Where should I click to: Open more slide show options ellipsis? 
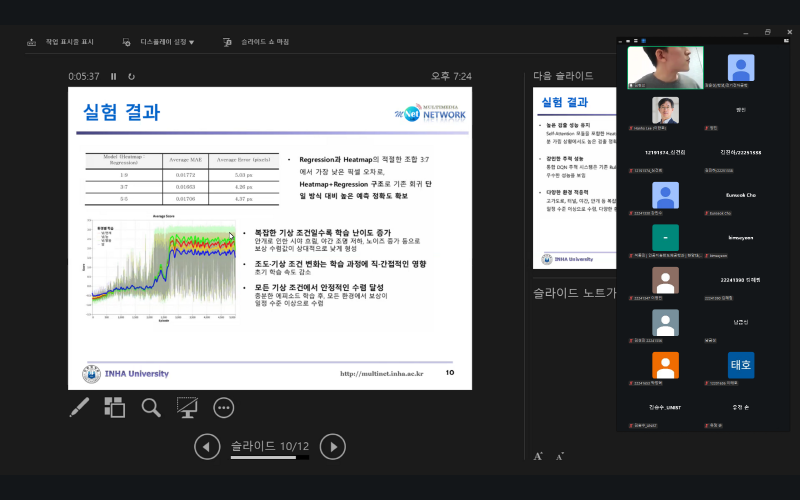tap(223, 407)
